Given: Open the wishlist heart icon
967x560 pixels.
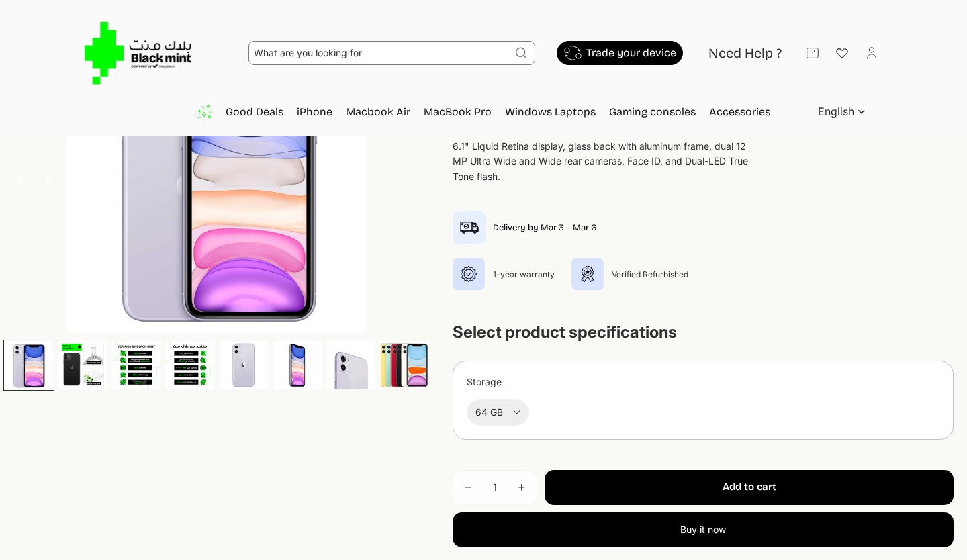Looking at the screenshot, I should coord(842,53).
